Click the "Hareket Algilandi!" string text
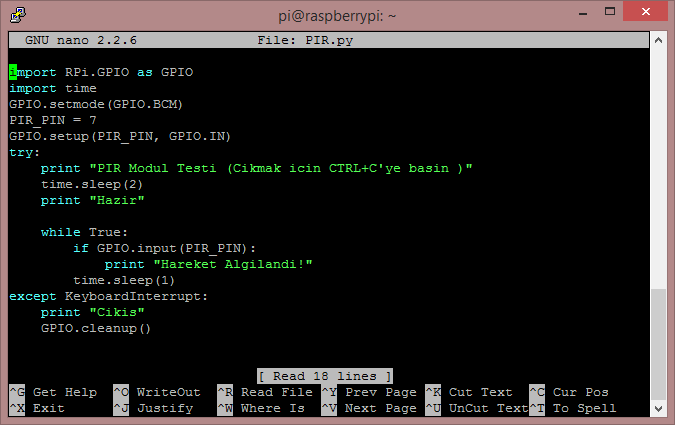Image resolution: width=675 pixels, height=425 pixels. [x=233, y=264]
